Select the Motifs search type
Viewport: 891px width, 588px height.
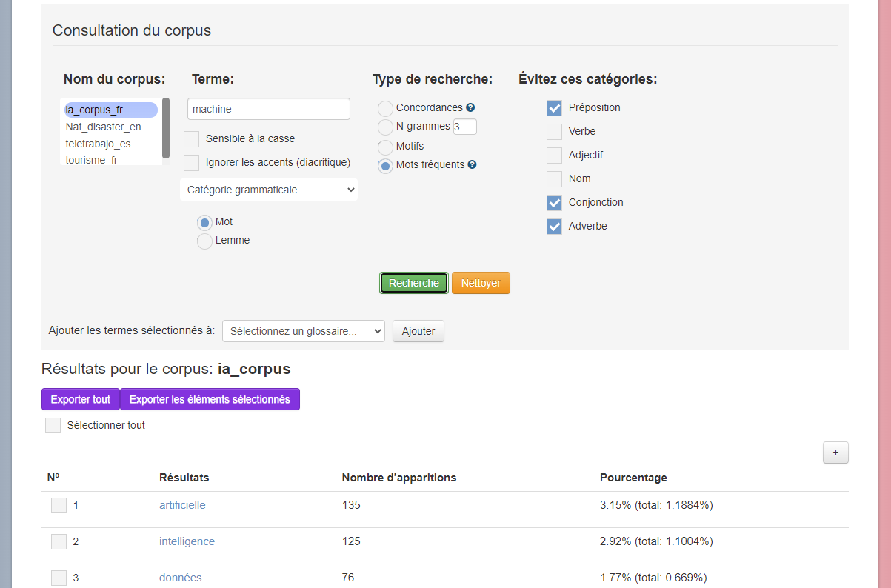click(x=385, y=147)
